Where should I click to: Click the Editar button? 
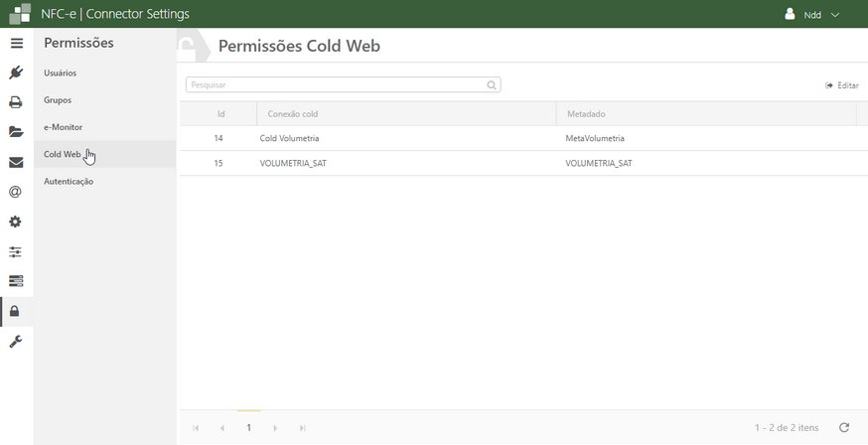(x=842, y=85)
